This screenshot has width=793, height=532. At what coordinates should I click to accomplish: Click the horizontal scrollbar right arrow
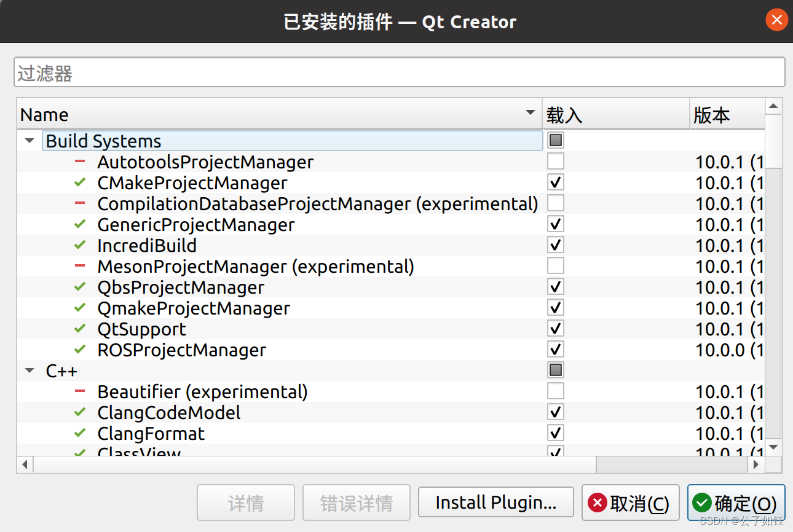pyautogui.click(x=756, y=464)
